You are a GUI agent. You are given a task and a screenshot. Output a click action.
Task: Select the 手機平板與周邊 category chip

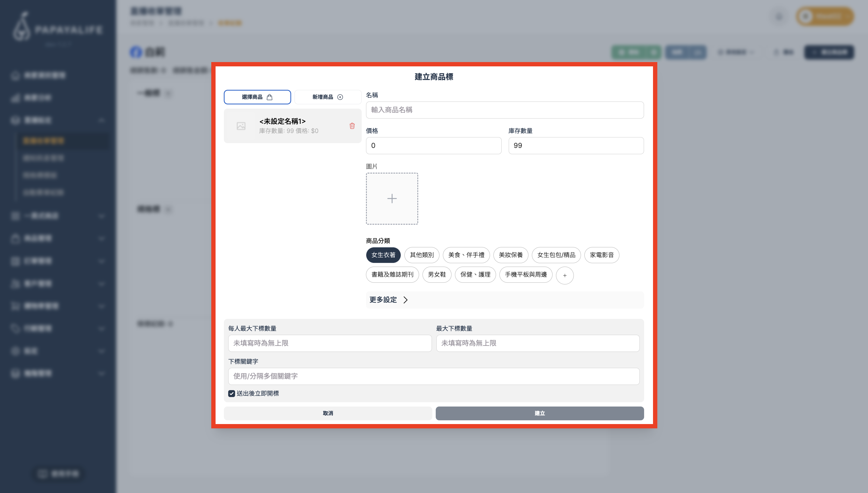pos(526,275)
